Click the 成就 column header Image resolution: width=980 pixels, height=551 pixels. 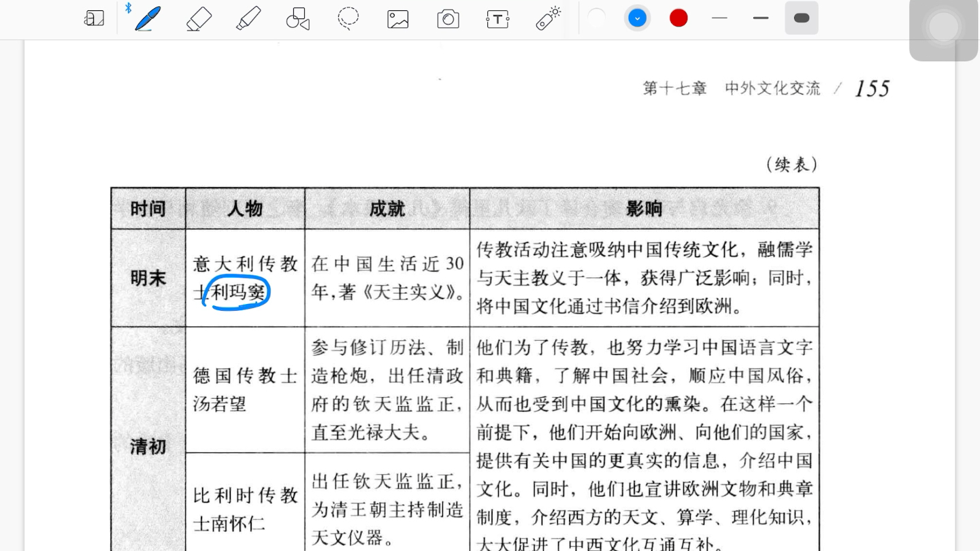pos(387,209)
